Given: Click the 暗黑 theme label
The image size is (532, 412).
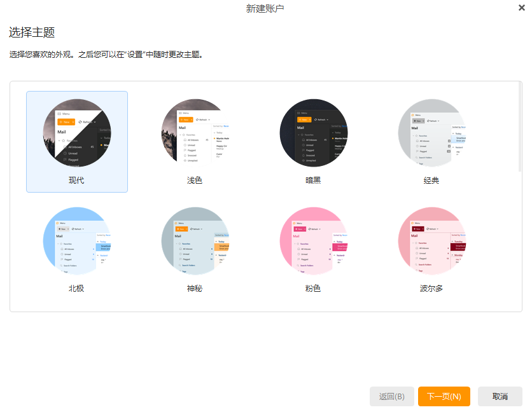Looking at the screenshot, I should 313,181.
